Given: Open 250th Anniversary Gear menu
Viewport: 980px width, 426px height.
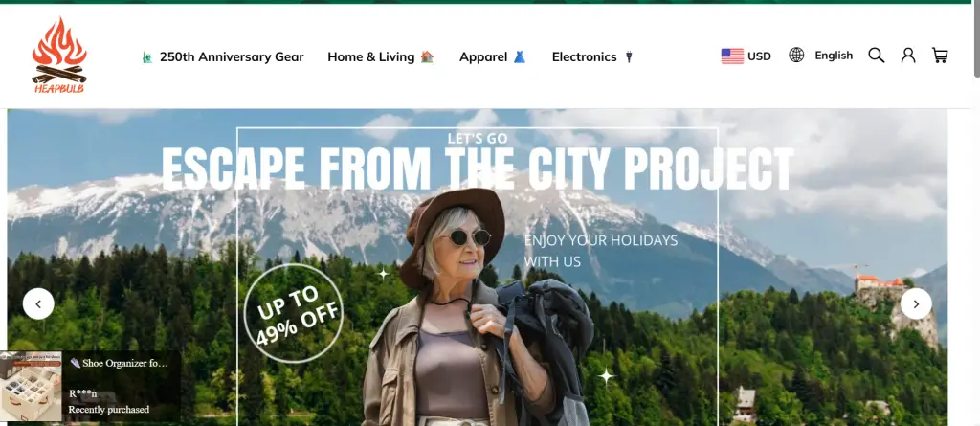Looking at the screenshot, I should pos(222,56).
